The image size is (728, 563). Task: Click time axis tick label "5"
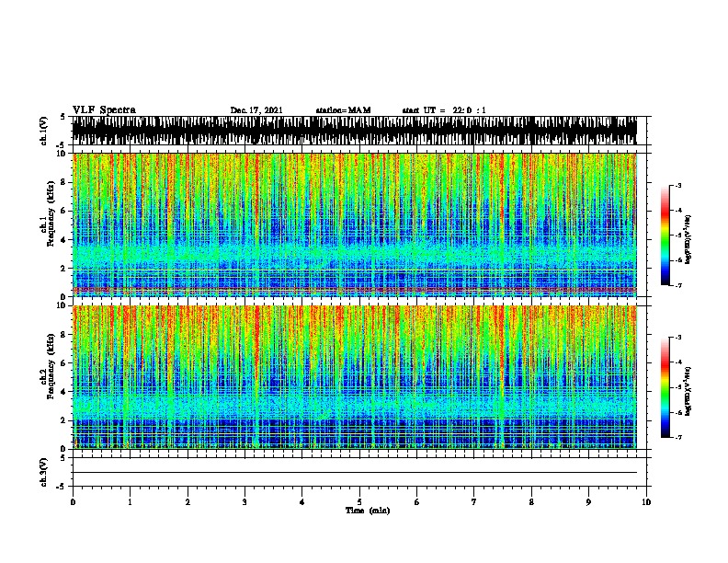(359, 502)
